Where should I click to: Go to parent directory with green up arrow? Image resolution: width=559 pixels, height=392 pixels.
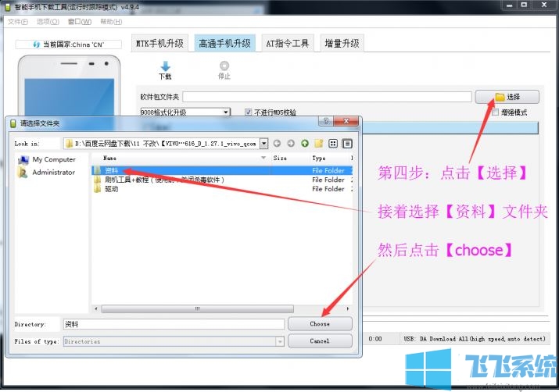[305, 144]
